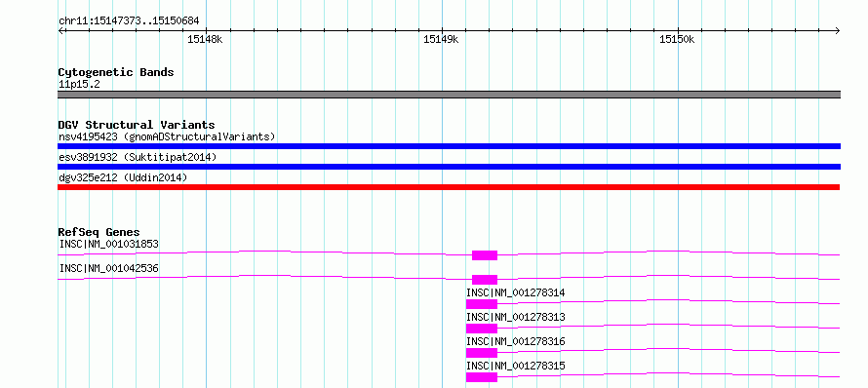Open transcript INSC|NM_001278316 label
Screen dimensions: 868x388
coord(515,341)
